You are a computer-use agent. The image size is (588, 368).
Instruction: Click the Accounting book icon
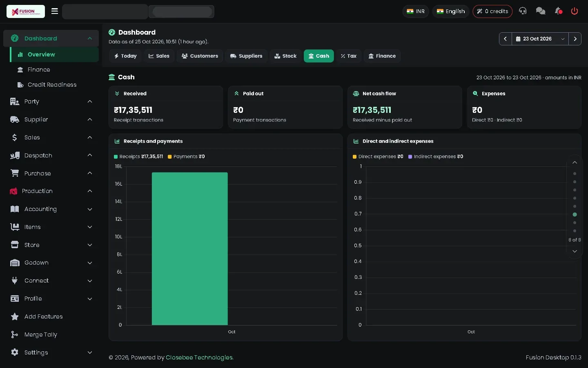pyautogui.click(x=15, y=209)
